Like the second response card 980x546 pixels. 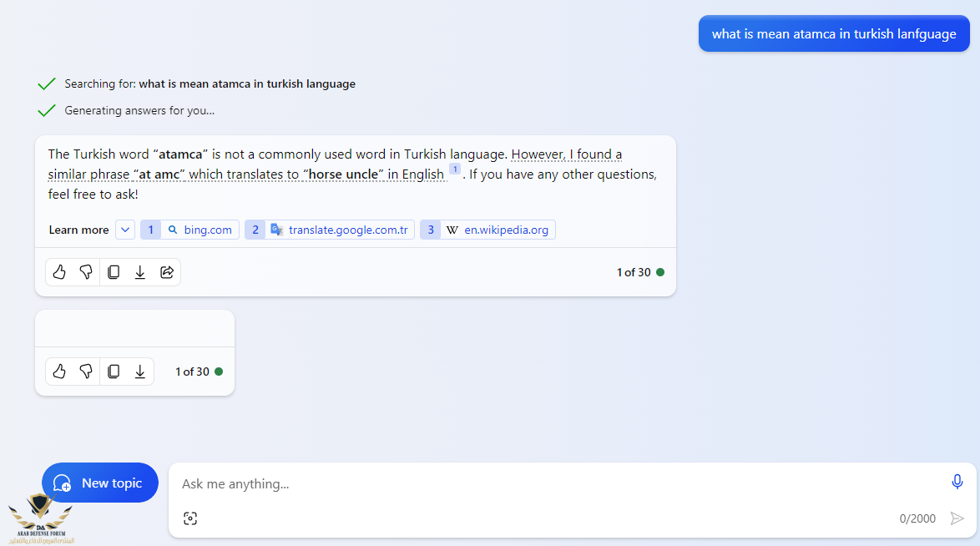click(59, 372)
